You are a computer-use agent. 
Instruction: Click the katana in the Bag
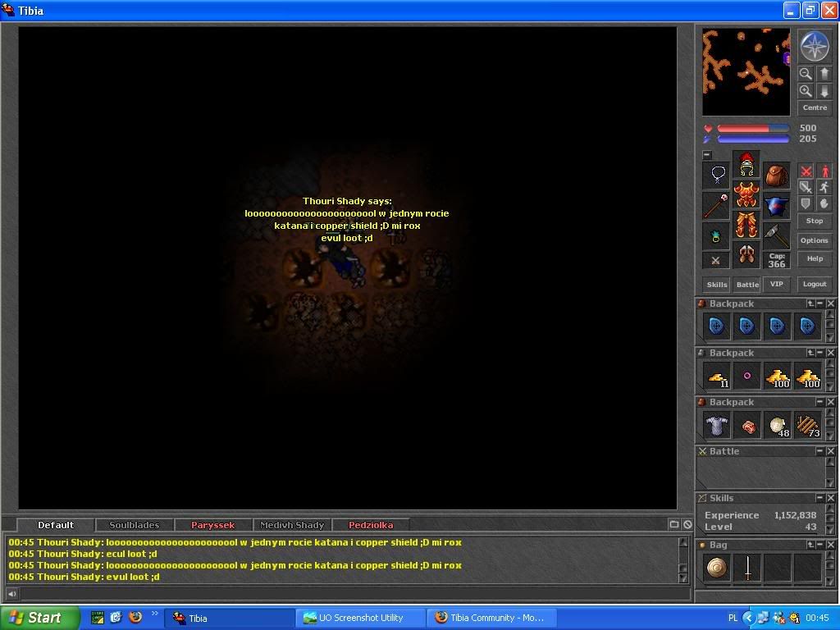[747, 568]
